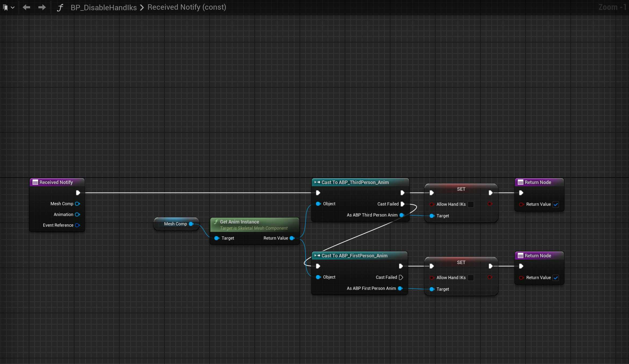Click the Received Notify (const) breadcrumb
The width and height of the screenshot is (629, 364).
click(x=187, y=7)
